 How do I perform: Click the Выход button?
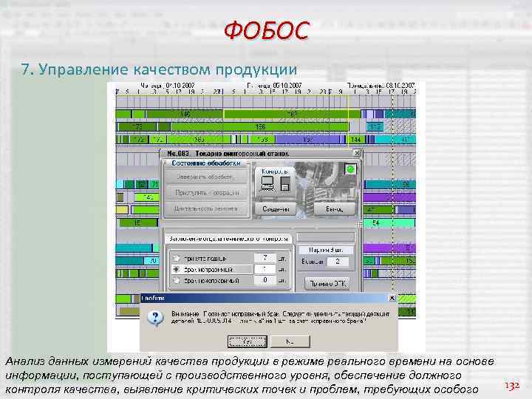coord(335,209)
